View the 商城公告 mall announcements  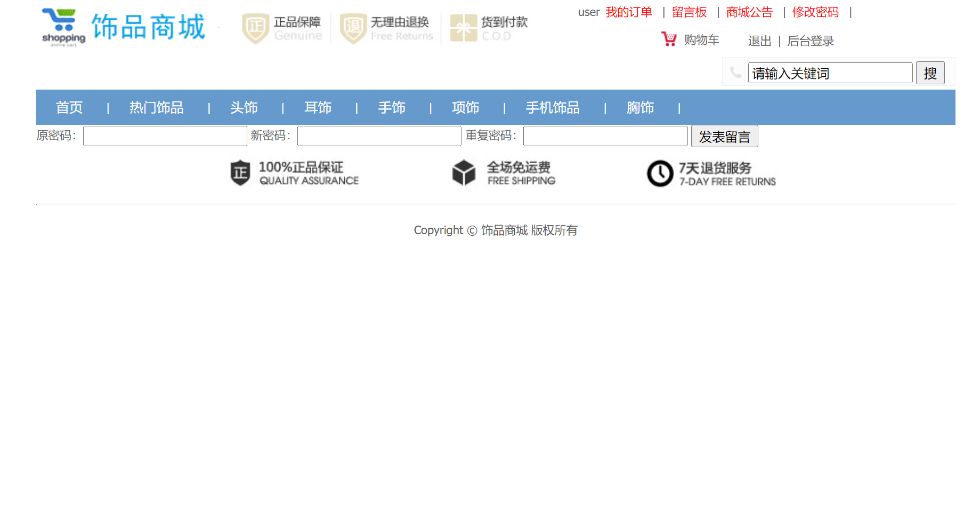pyautogui.click(x=749, y=12)
